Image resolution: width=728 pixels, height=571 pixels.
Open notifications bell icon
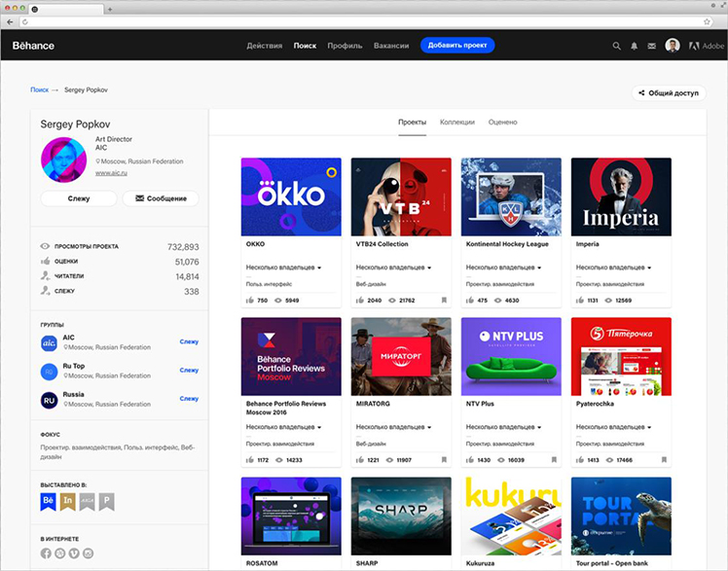[634, 46]
